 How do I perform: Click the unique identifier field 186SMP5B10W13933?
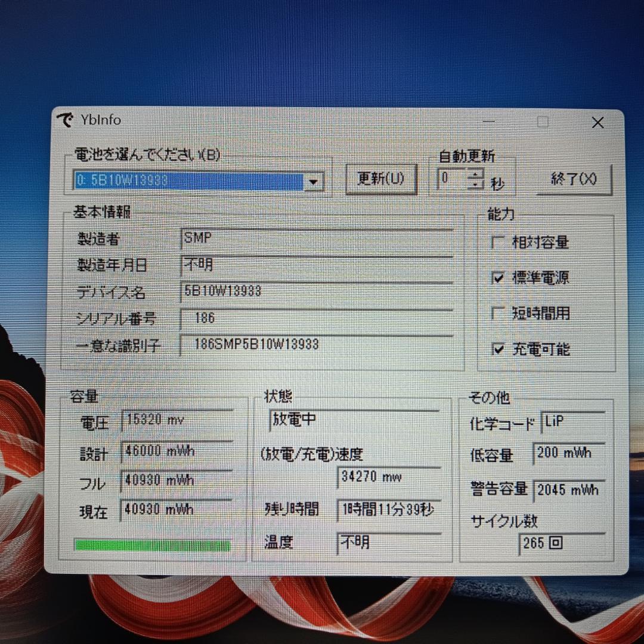(x=316, y=345)
